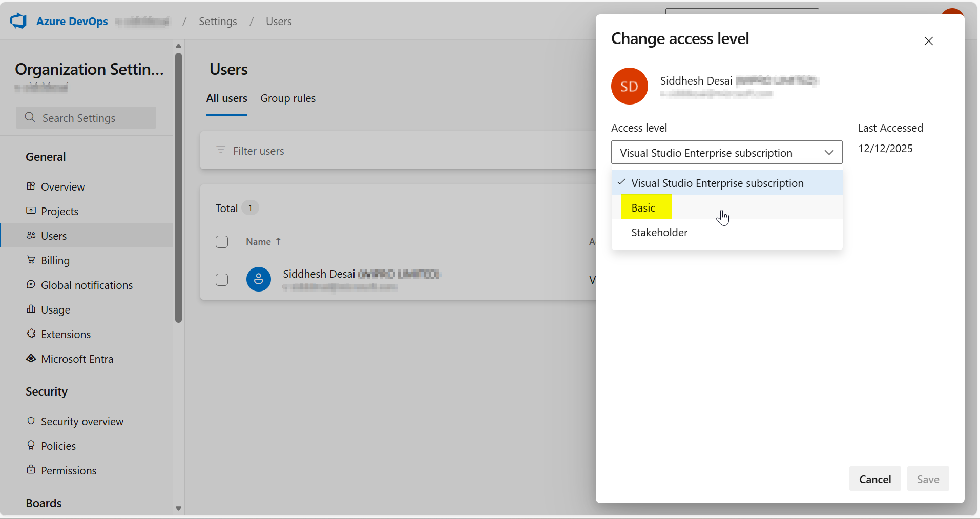Click the Security overview shield icon
The image size is (980, 519).
[31, 421]
